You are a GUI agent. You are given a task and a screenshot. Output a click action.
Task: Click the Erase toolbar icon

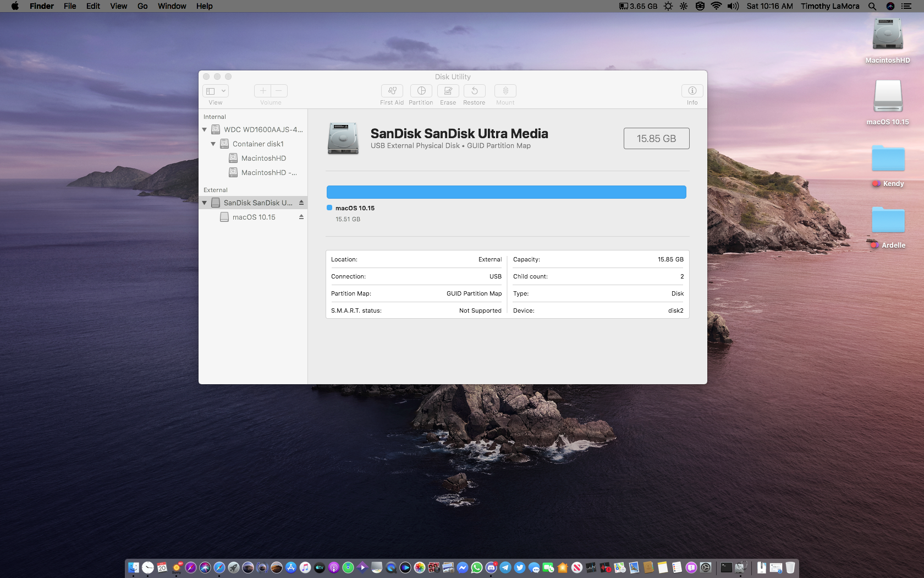point(448,91)
